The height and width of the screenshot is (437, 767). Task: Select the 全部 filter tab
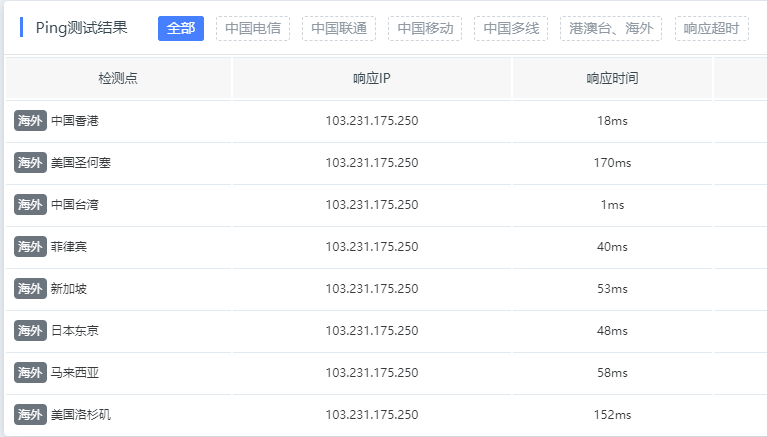(180, 28)
